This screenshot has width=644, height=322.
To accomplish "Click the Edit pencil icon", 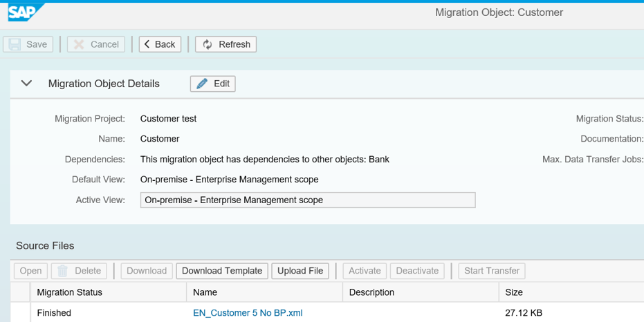I will click(x=202, y=84).
